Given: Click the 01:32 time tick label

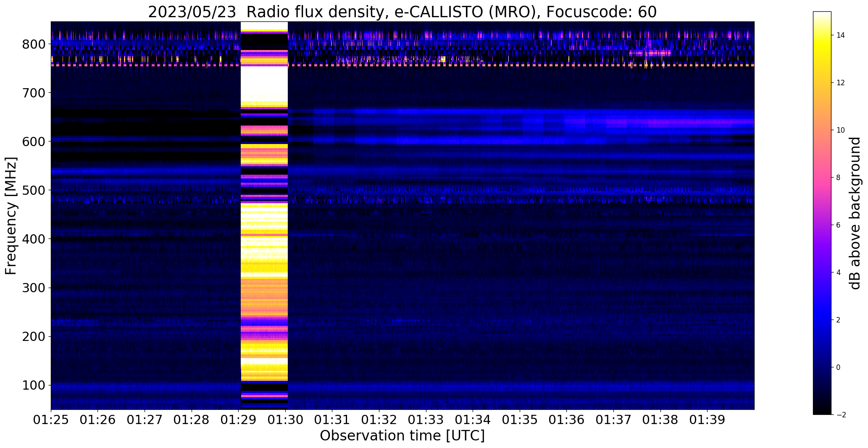Looking at the screenshot, I should coord(379,420).
